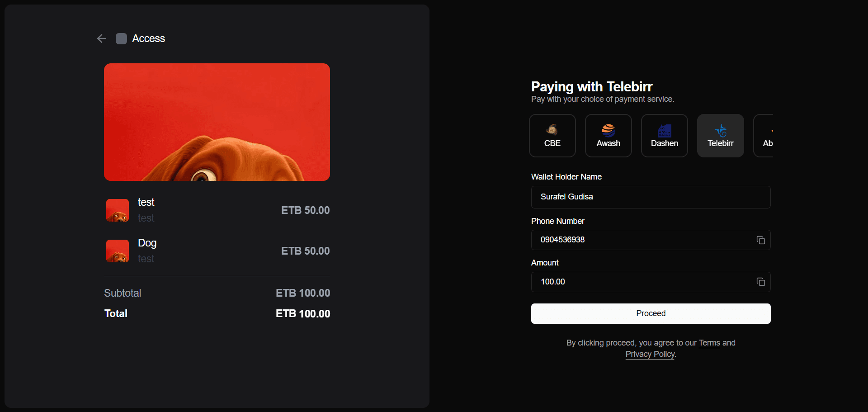
Task: Click the Access logo beside the title
Action: 121,38
